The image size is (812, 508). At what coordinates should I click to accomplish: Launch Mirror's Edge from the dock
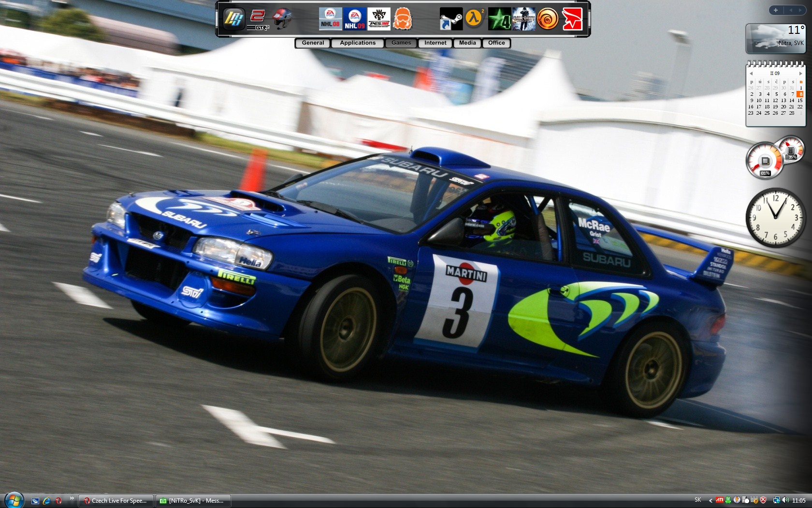572,19
